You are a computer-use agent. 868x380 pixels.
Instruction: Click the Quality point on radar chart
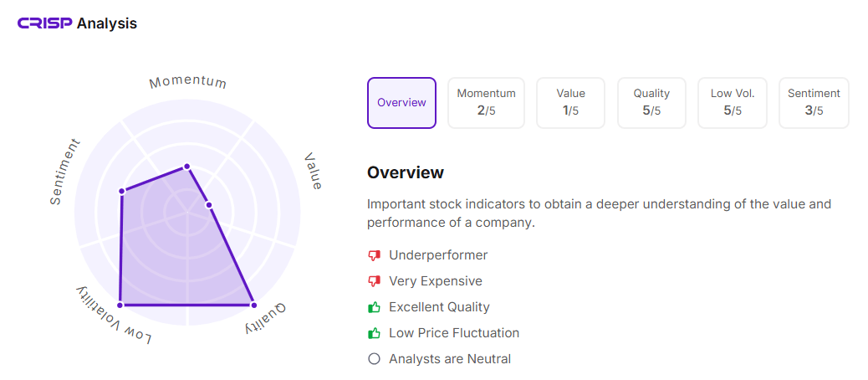[253, 305]
